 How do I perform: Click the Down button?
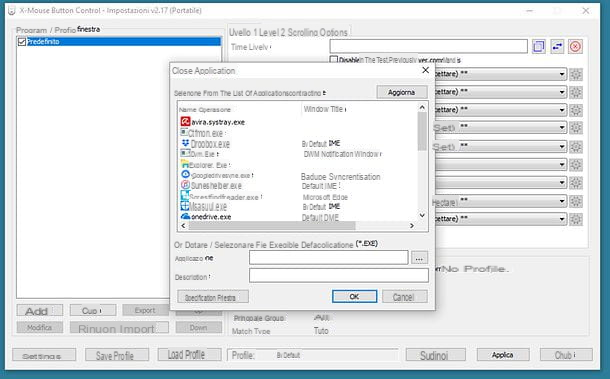(x=198, y=328)
